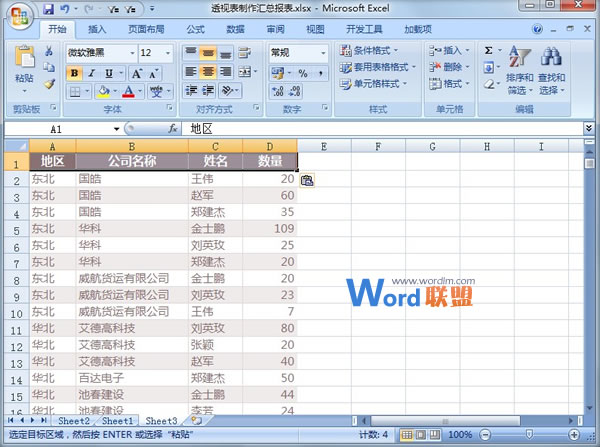This screenshot has height=447, width=600.
Task: Click the formula bar showing 地区
Action: 383,129
